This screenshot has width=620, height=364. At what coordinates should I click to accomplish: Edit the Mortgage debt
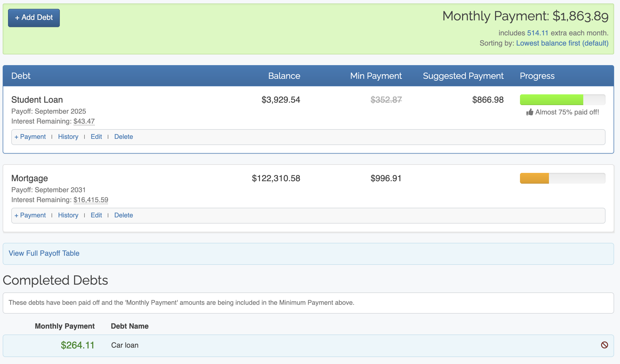click(x=96, y=215)
